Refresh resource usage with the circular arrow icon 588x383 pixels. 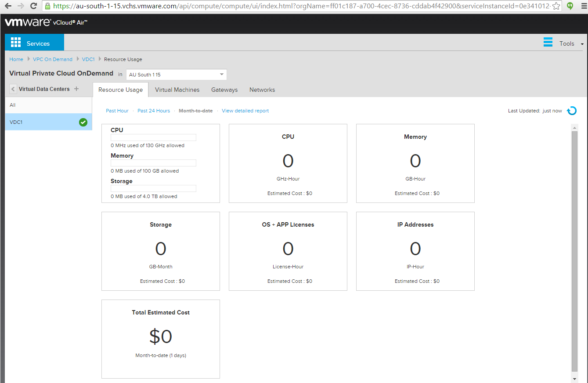[572, 111]
